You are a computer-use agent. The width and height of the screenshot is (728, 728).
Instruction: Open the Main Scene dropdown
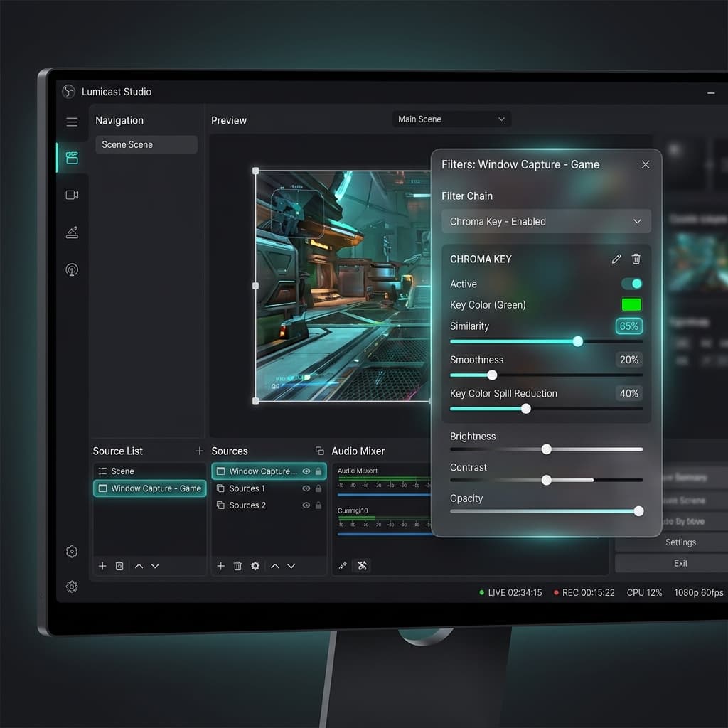pos(451,119)
